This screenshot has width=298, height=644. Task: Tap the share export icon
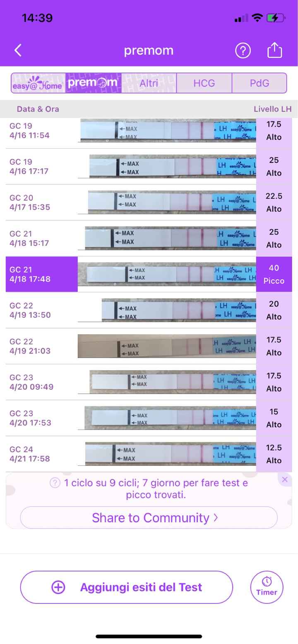(x=274, y=50)
